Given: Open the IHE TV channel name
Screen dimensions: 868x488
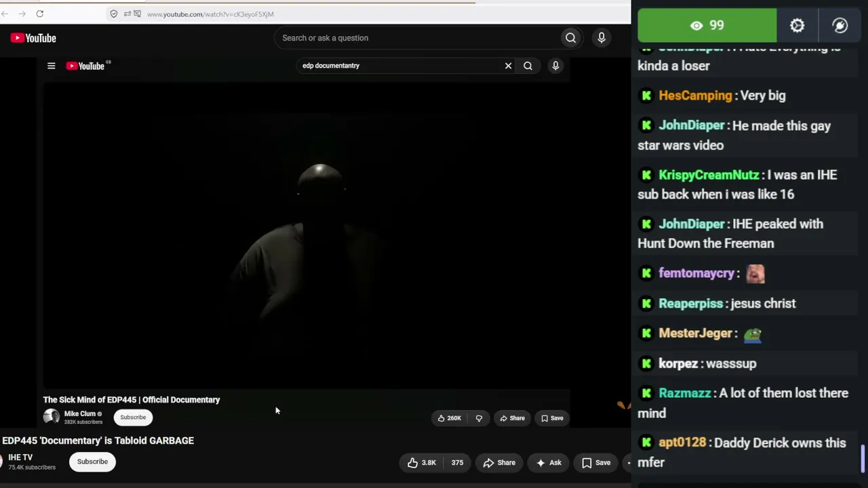Looking at the screenshot, I should pyautogui.click(x=20, y=457).
